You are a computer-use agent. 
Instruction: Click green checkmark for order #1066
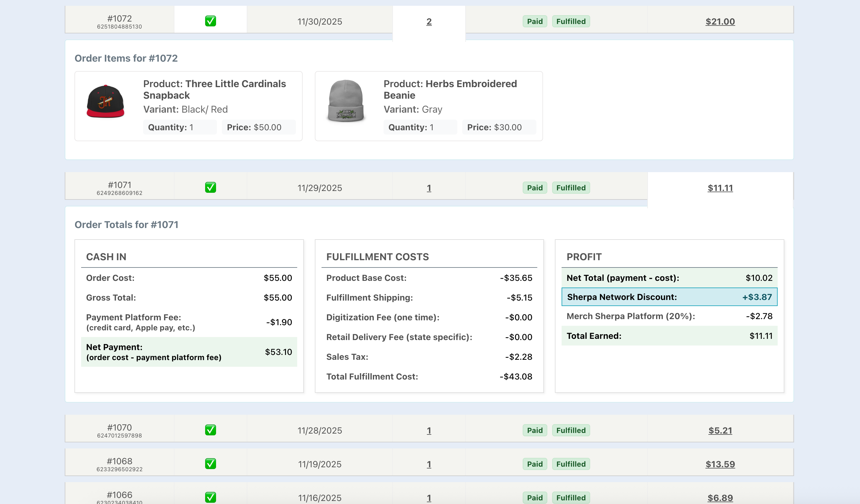point(210,497)
